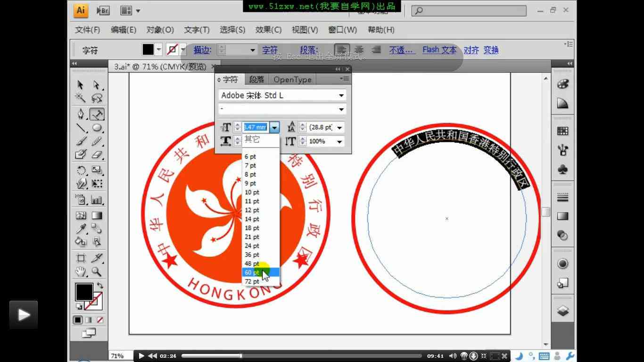Screen dimensions: 644x362
Task: Choose 其它 in font size list
Action: pos(261,139)
